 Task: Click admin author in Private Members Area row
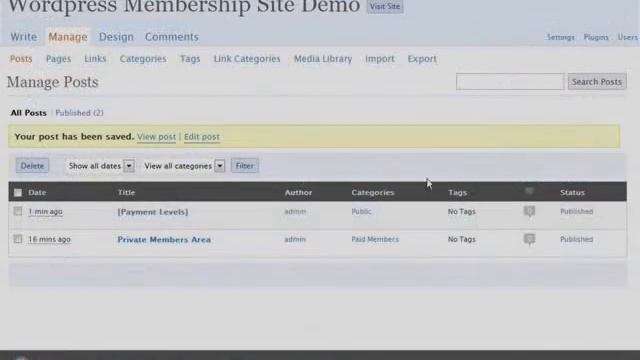tap(295, 239)
